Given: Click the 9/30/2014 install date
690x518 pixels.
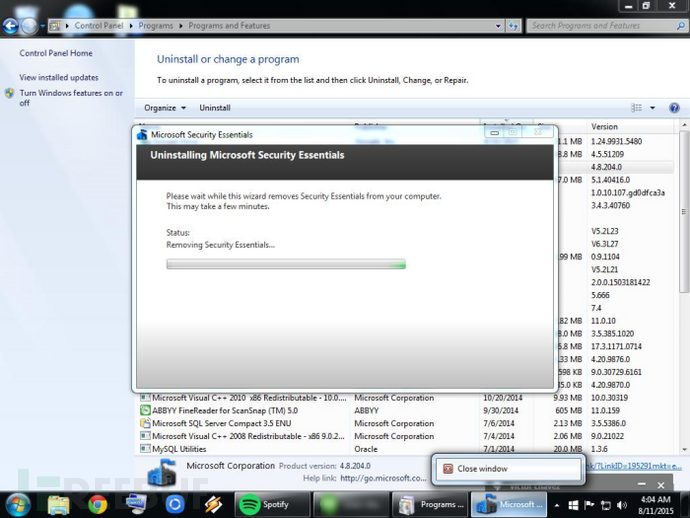Looking at the screenshot, I should coord(501,411).
